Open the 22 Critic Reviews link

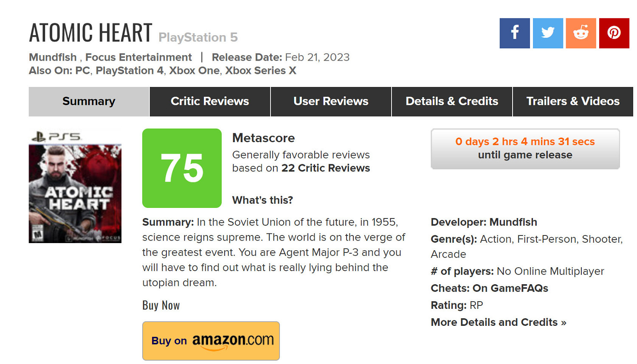pos(325,168)
